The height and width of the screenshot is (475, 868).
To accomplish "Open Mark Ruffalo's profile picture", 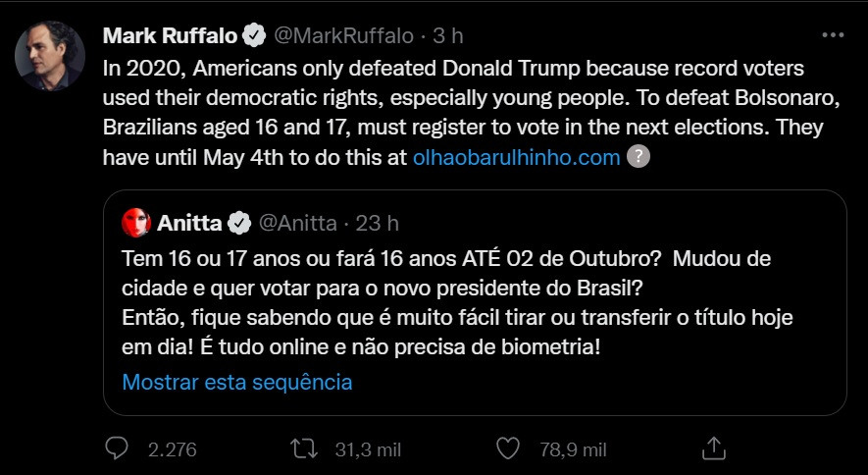I will 47,55.
